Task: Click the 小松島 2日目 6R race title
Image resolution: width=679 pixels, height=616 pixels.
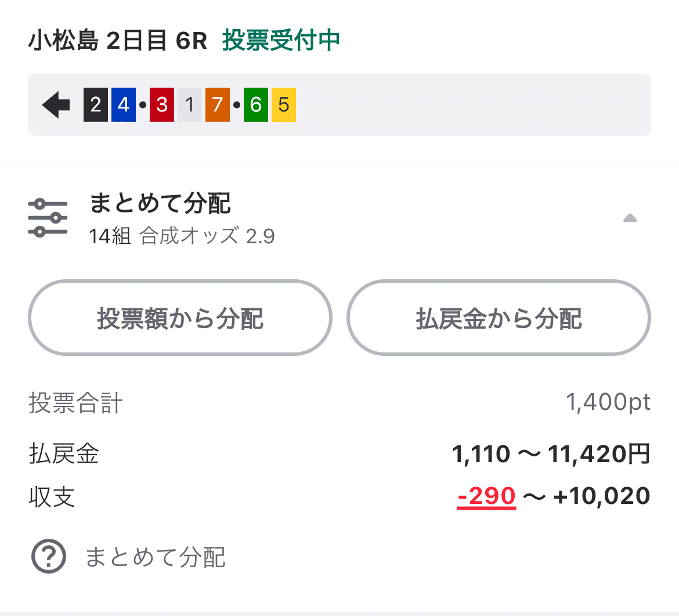Action: (x=118, y=41)
